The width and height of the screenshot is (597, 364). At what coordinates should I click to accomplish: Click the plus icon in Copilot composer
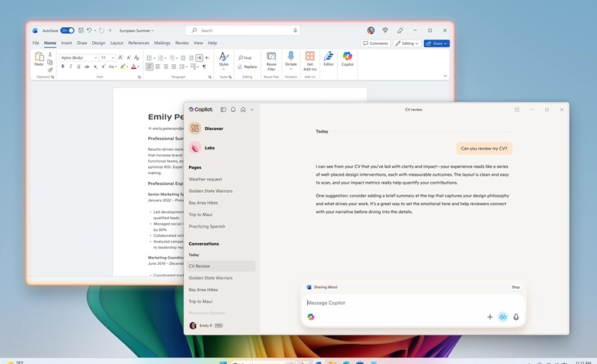pos(489,317)
